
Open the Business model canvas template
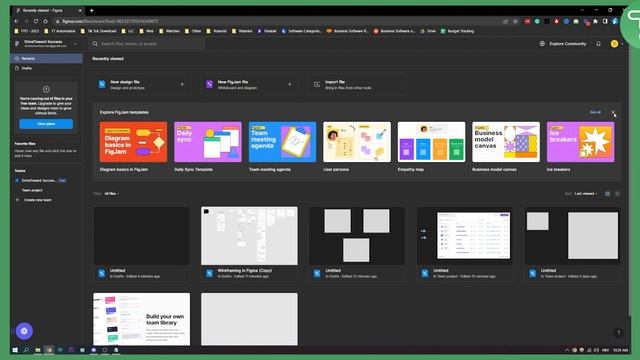pyautogui.click(x=506, y=142)
